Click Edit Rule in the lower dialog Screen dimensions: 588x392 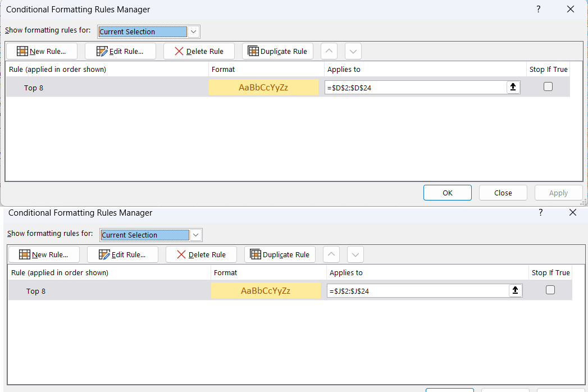click(122, 255)
